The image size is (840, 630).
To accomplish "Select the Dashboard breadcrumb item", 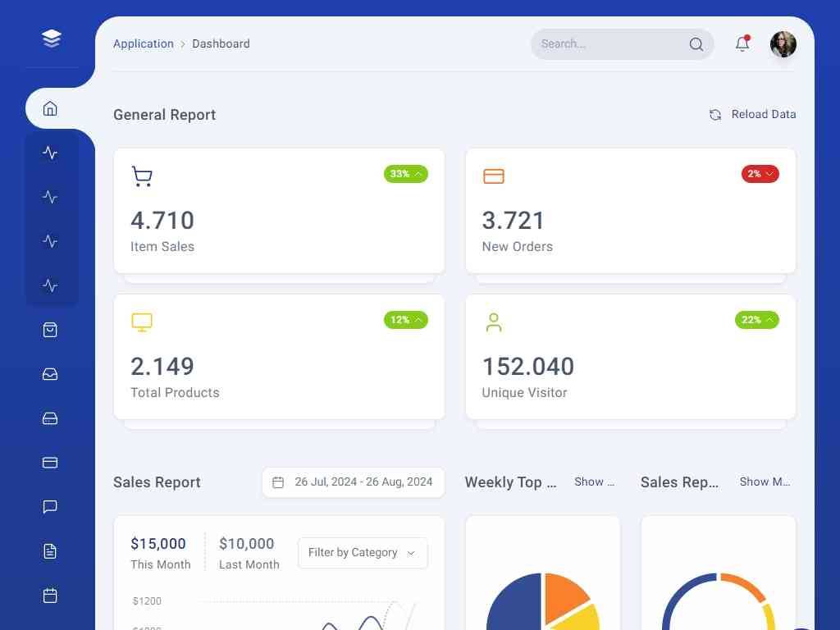I will pos(221,44).
